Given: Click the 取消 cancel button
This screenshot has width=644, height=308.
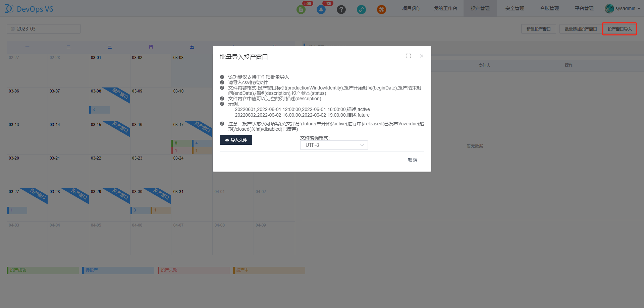Looking at the screenshot, I should coord(413,160).
